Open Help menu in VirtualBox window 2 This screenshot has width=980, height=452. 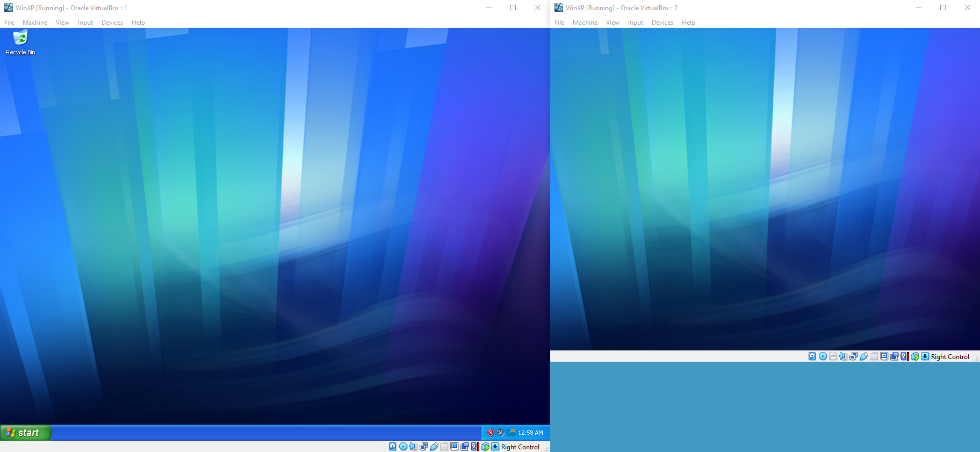(688, 23)
